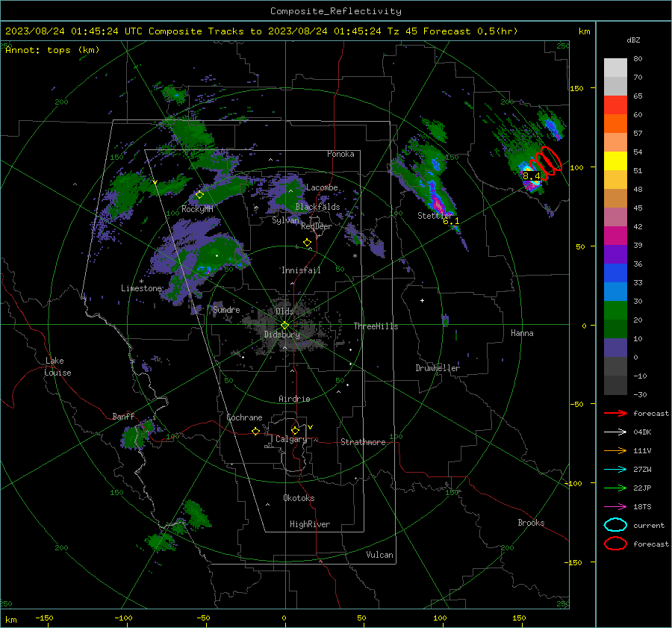
Task: Click the Strathmore town label
Action: point(363,442)
